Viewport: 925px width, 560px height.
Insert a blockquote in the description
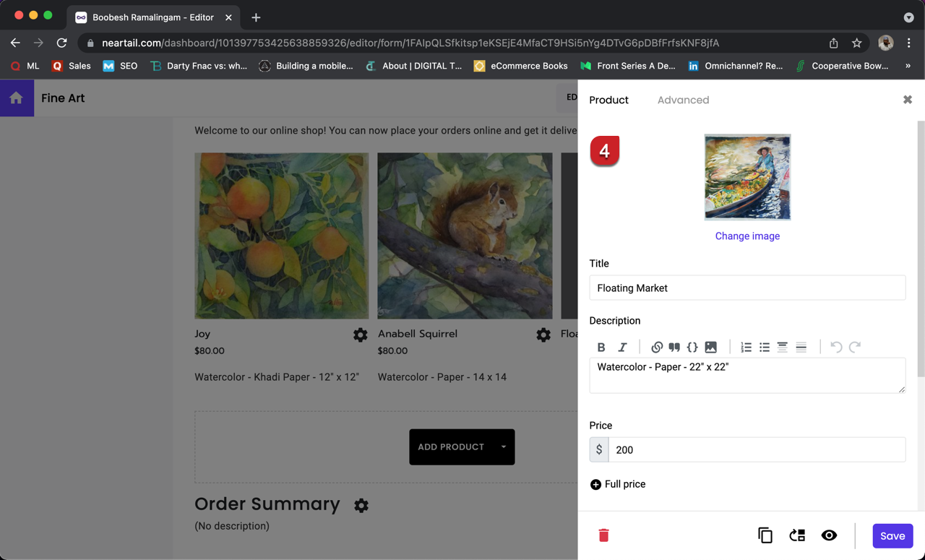[674, 347]
